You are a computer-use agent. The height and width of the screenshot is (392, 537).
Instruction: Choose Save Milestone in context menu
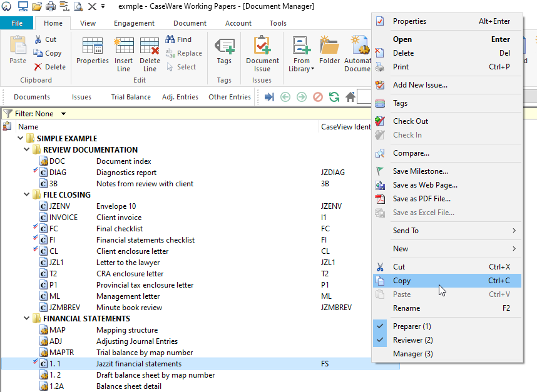click(447, 171)
